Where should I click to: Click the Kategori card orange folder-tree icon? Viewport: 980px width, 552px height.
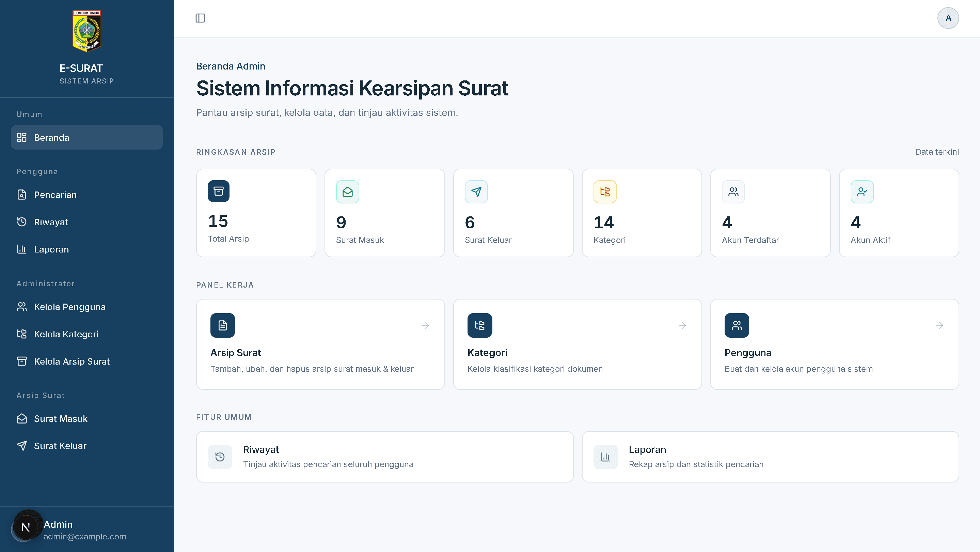(x=605, y=192)
